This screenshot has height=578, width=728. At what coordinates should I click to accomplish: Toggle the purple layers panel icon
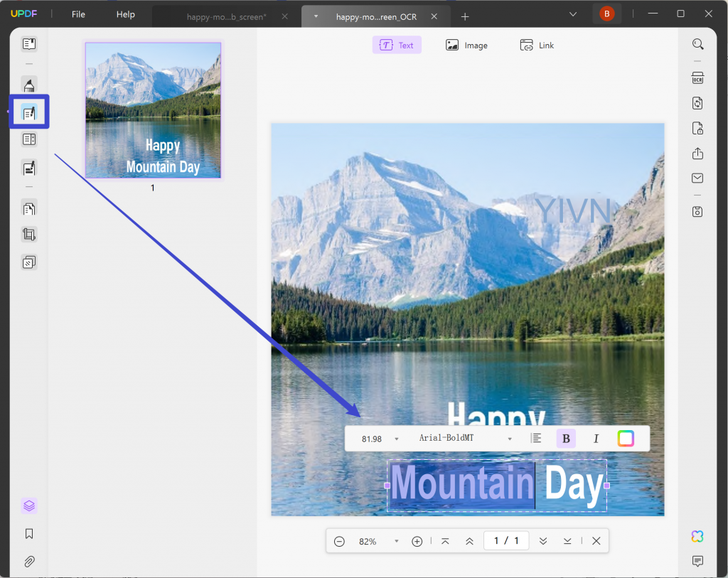[x=29, y=505]
